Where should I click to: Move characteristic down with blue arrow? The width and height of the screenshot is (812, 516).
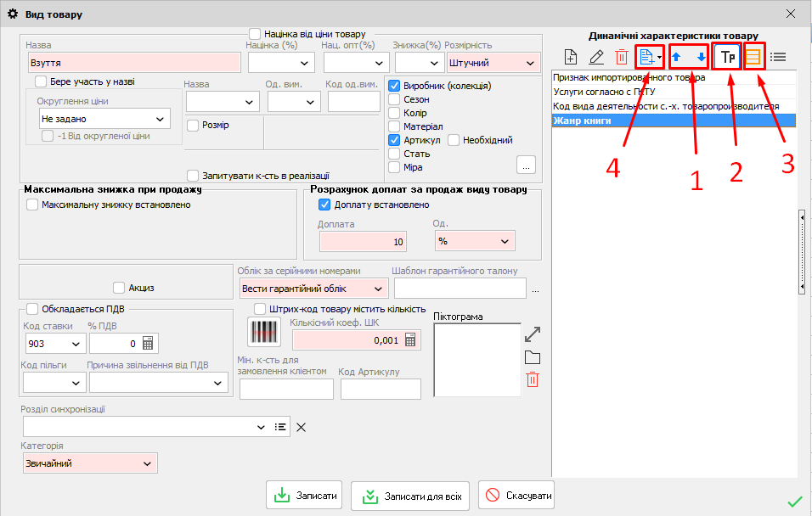(701, 58)
